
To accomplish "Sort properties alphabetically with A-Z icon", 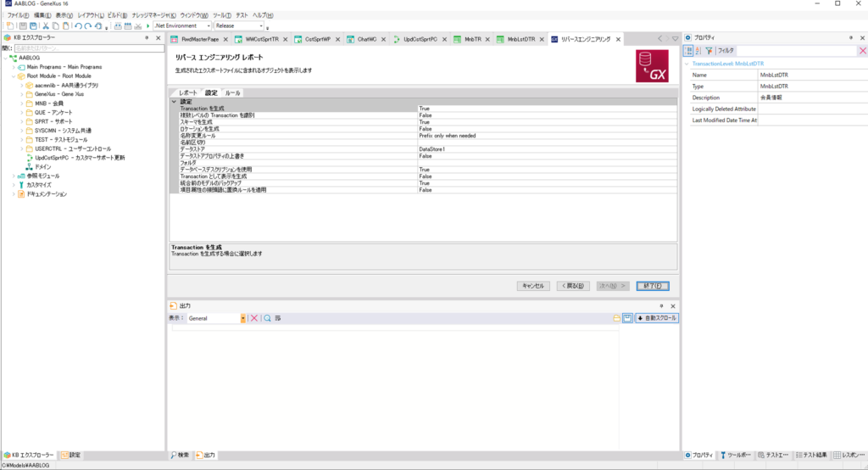I will click(698, 50).
